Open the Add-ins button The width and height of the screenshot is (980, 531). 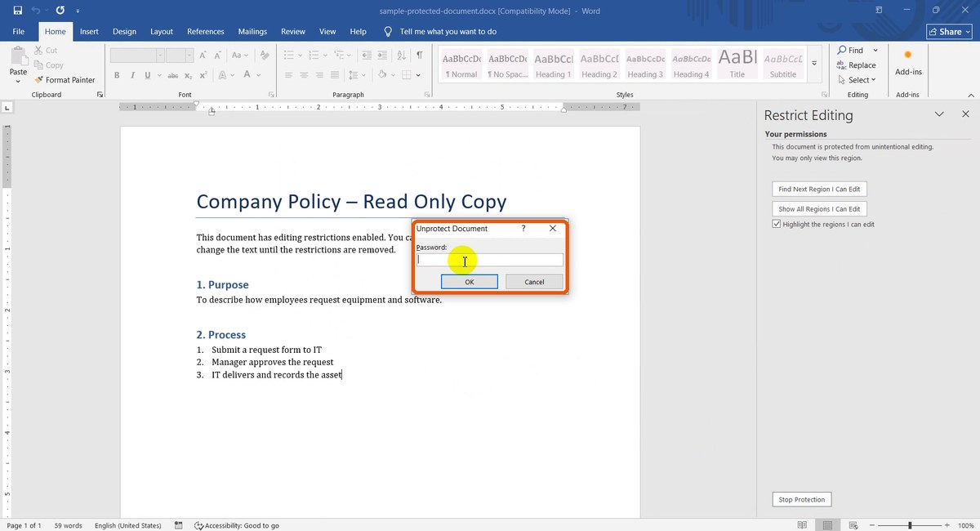(x=907, y=62)
